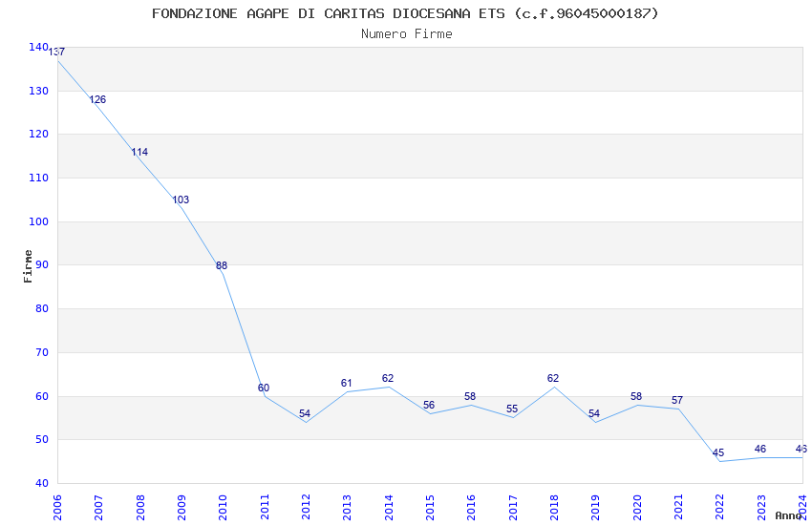The width and height of the screenshot is (812, 525).
Task: Select the 114 data label
Action: coord(139,152)
